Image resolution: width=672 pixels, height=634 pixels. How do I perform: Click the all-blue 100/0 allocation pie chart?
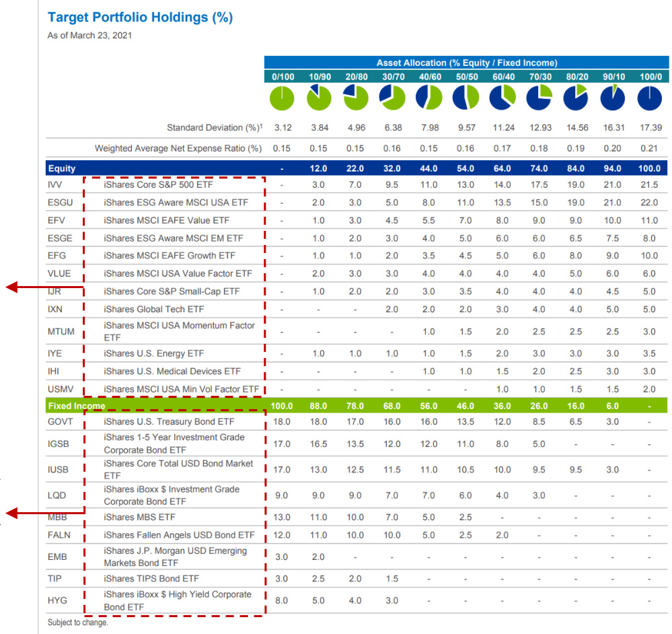click(x=650, y=99)
